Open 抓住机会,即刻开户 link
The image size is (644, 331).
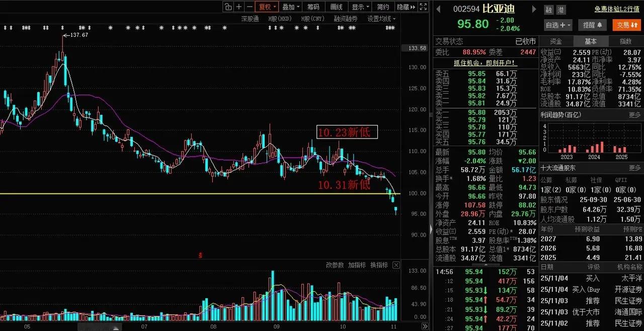[x=485, y=63]
